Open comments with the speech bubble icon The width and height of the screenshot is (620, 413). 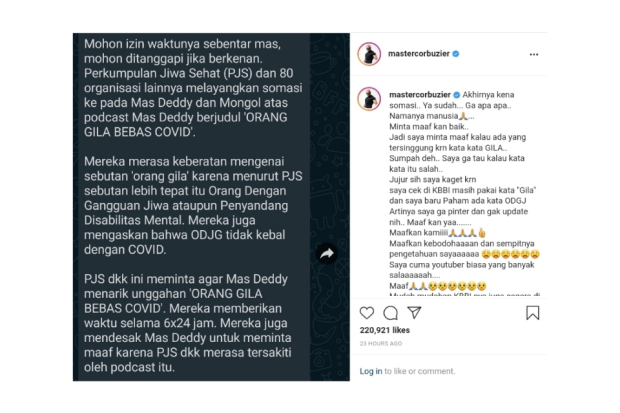tap(390, 313)
